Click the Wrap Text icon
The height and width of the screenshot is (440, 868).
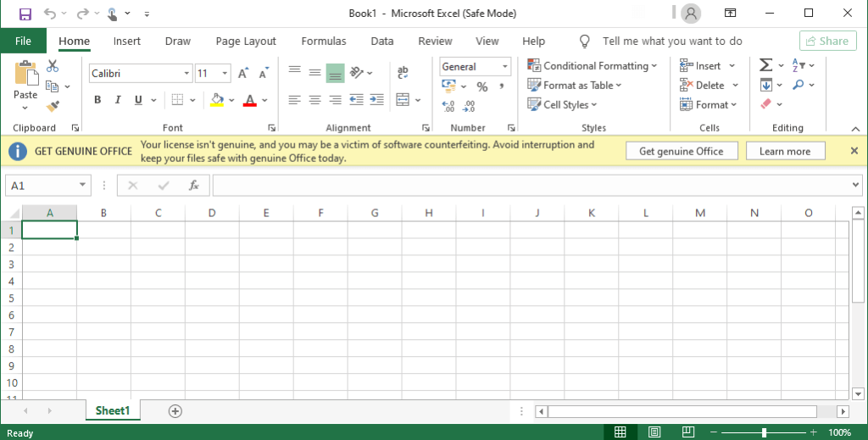tap(403, 74)
